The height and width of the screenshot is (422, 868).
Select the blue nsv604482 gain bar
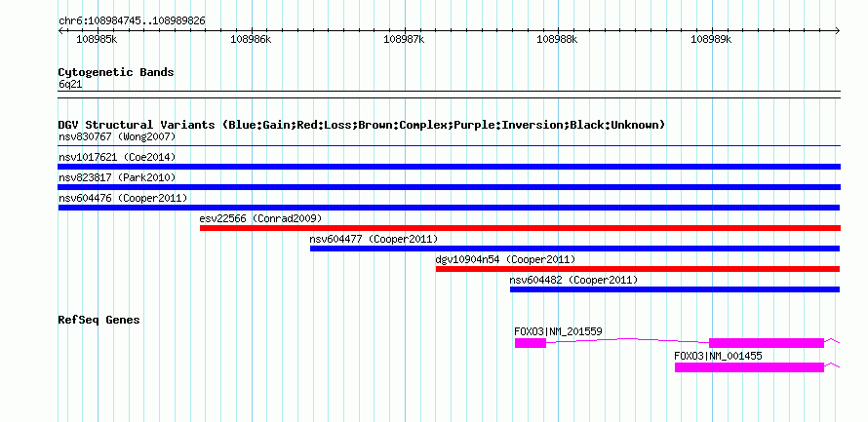point(675,289)
